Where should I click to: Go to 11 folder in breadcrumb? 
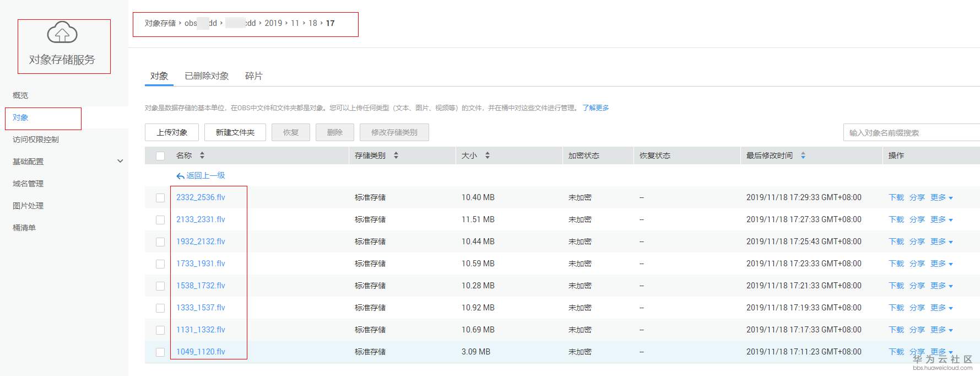coord(295,23)
